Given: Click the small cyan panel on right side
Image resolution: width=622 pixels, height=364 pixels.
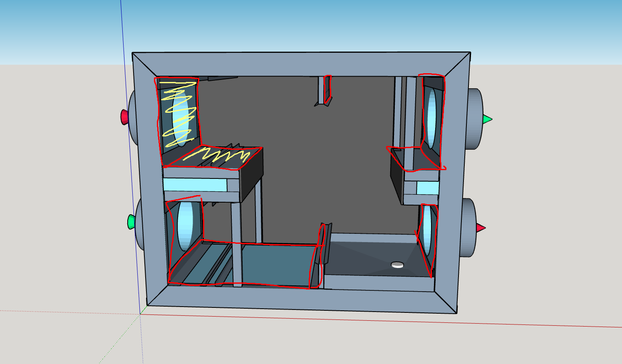Looking at the screenshot, I should tap(428, 188).
